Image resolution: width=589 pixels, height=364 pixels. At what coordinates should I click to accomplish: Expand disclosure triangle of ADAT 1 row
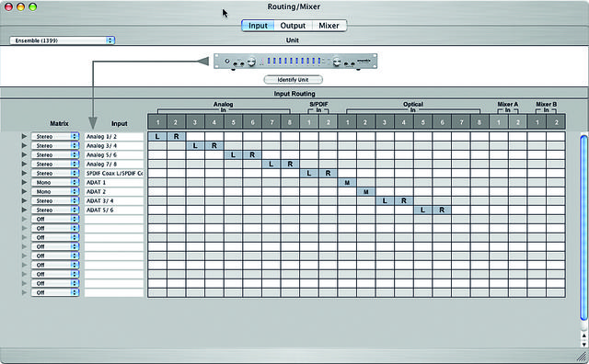[25, 182]
